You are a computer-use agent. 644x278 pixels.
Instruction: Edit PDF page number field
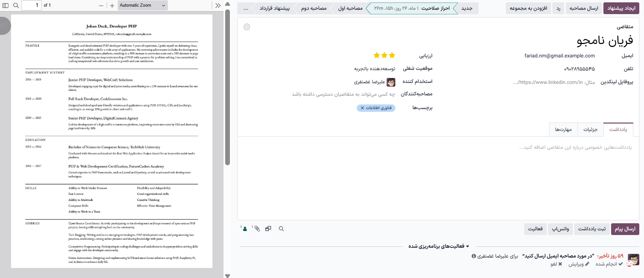[x=32, y=5]
